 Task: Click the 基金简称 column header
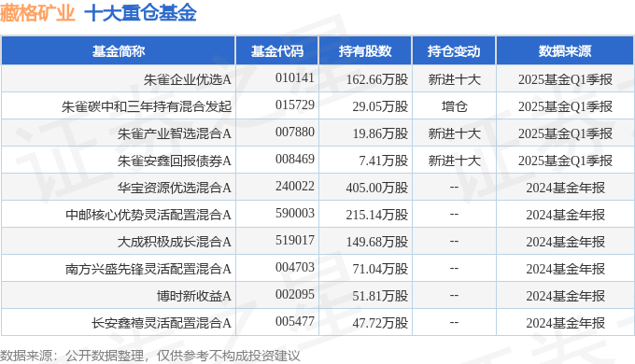tap(119, 51)
